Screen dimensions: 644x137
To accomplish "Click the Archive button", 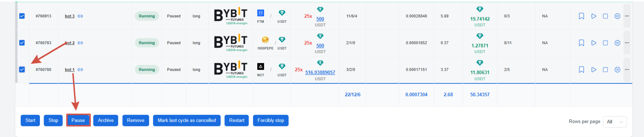I will pyautogui.click(x=106, y=120).
